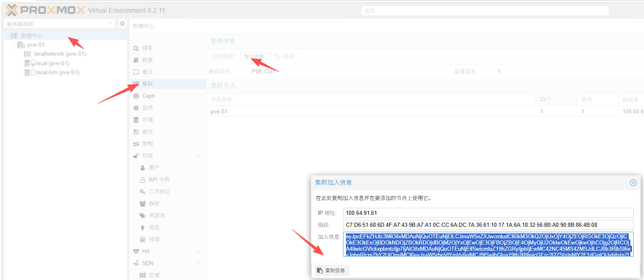
Task: Select localnetwork (pve-S1) item
Action: point(60,54)
